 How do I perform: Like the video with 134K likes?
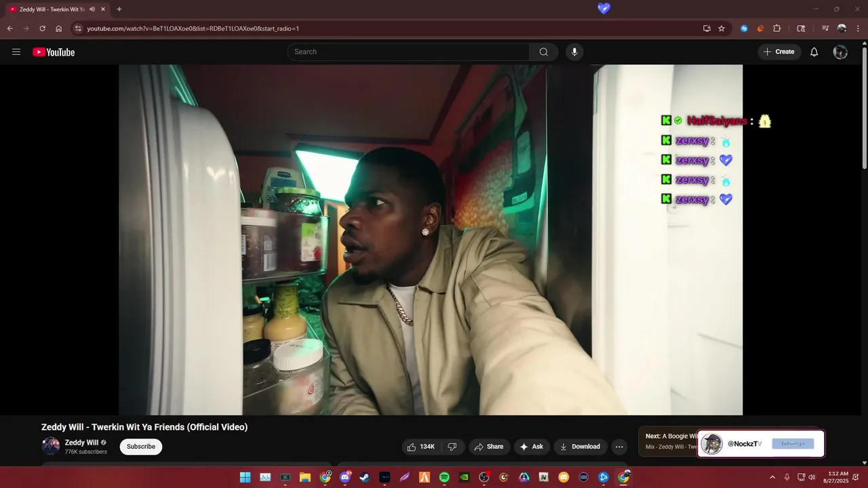tap(421, 447)
